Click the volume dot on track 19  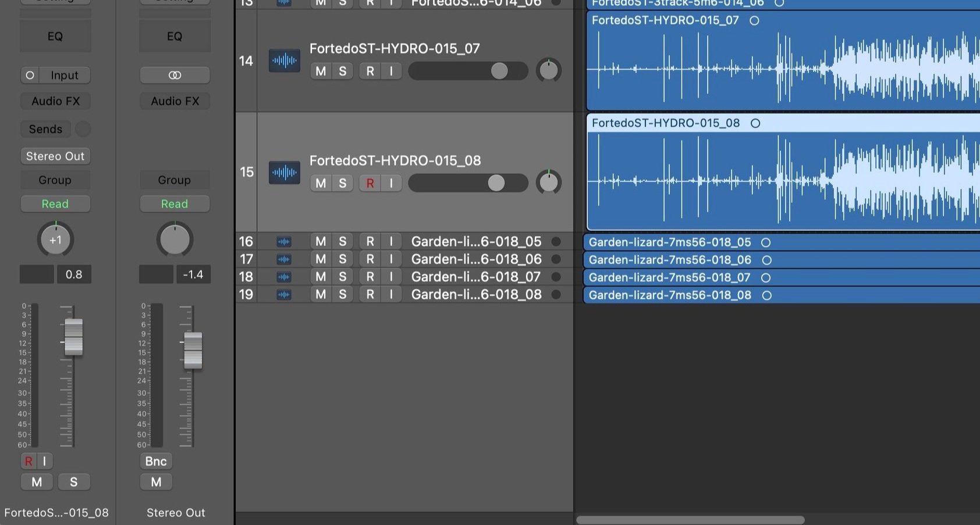coord(556,295)
